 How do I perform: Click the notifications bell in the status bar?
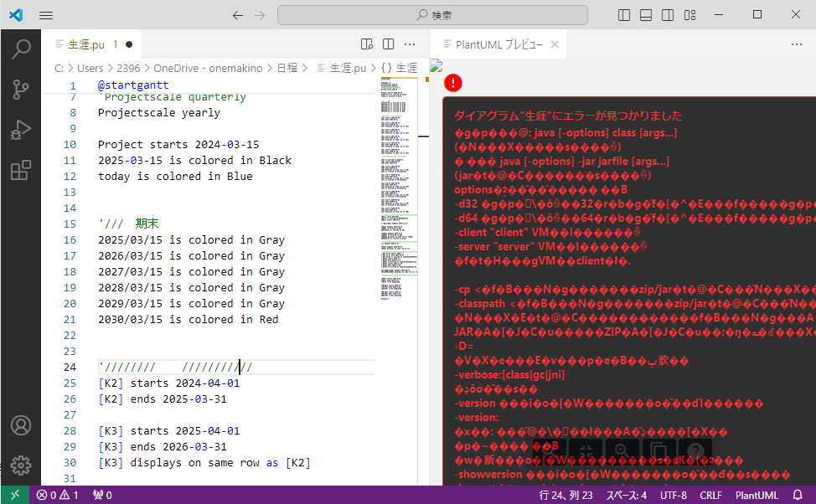[x=796, y=494]
